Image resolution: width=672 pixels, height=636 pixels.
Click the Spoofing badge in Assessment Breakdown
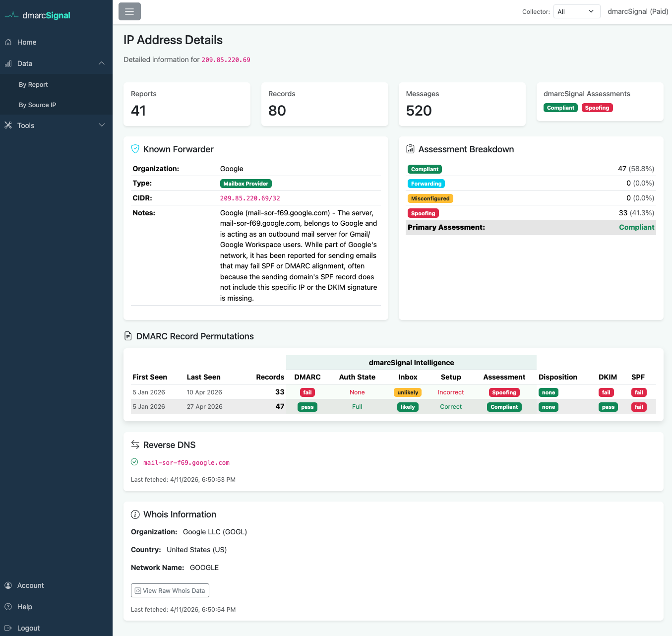coord(423,213)
